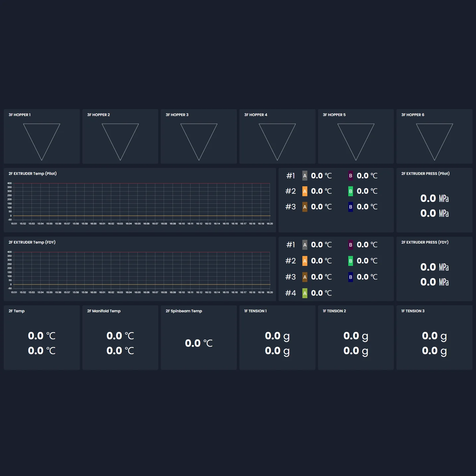
Task: Click gray A badge in FDY row #1
Action: click(305, 245)
